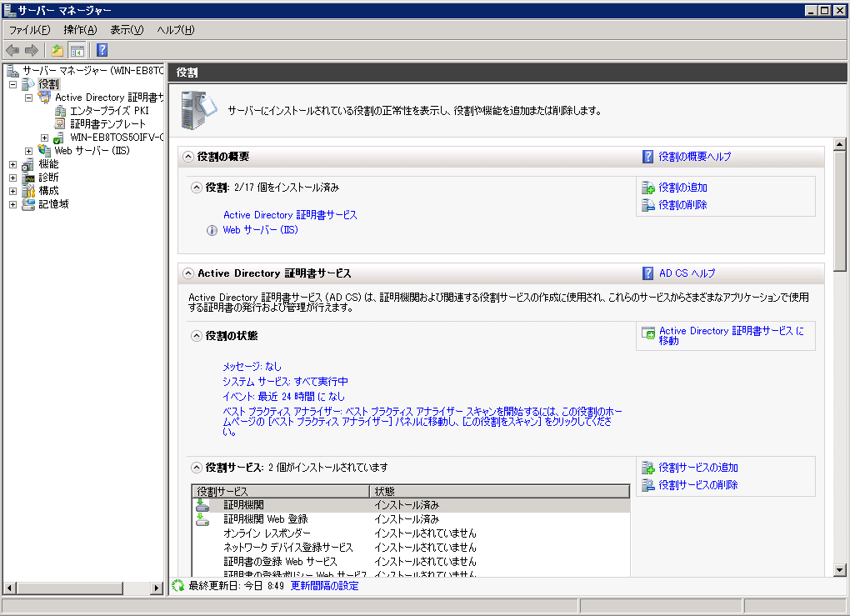This screenshot has height=616, width=850.
Task: Collapse the 役割サービス subsection
Action: click(x=196, y=468)
